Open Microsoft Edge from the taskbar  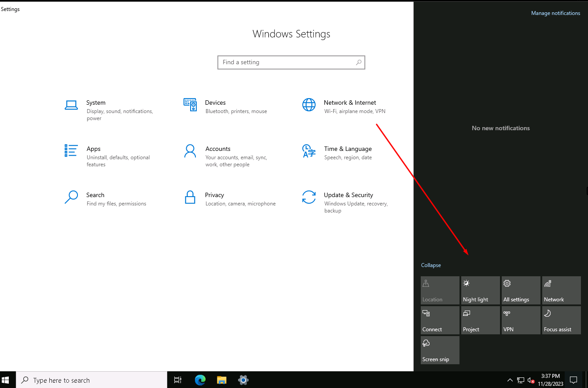click(200, 380)
